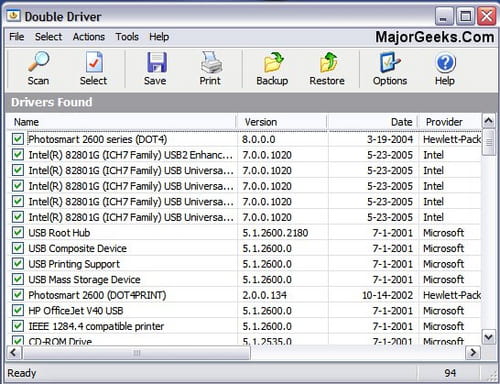Click the horizontal scrollbar thumb
The image size is (500, 384).
coord(137,353)
